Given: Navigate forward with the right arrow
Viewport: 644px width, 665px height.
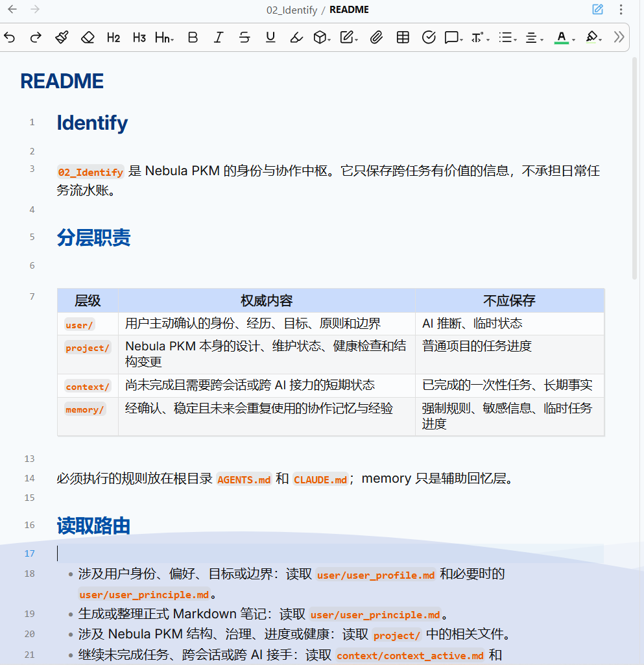Looking at the screenshot, I should [x=35, y=9].
